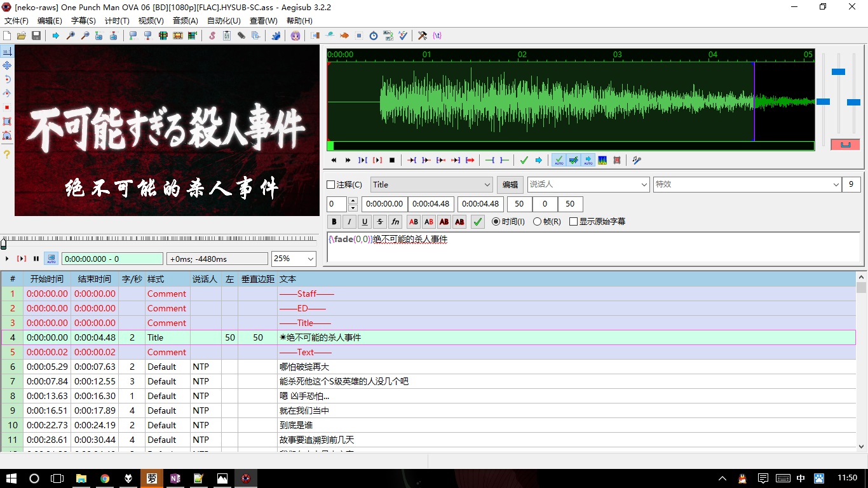Click the jump-to-frame blue arrow icon
The height and width of the screenshot is (488, 868).
coord(55,36)
